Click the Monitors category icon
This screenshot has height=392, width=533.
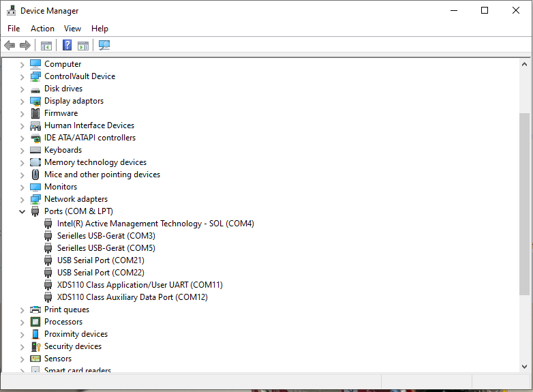[35, 187]
